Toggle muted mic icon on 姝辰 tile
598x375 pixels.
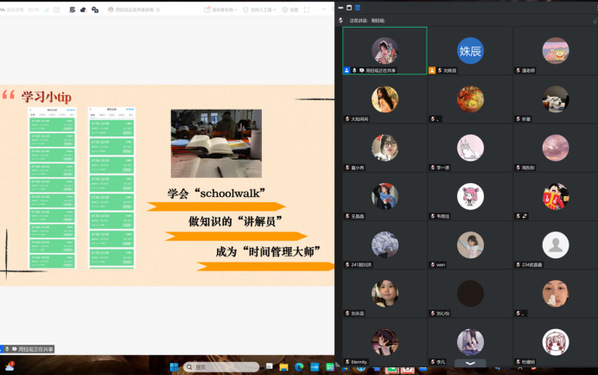tap(440, 70)
